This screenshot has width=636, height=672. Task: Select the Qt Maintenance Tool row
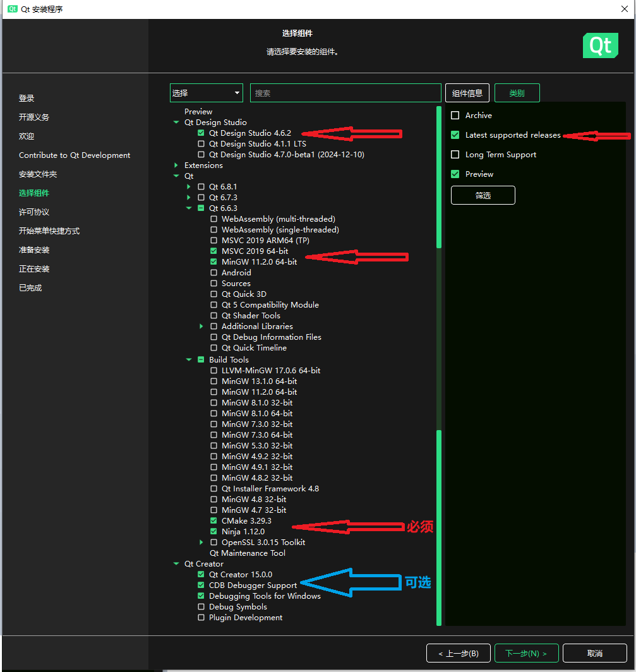(x=248, y=553)
